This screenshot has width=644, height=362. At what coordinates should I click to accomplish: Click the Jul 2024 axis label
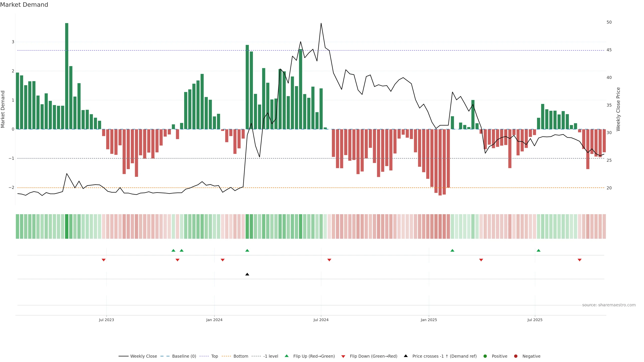click(x=321, y=320)
